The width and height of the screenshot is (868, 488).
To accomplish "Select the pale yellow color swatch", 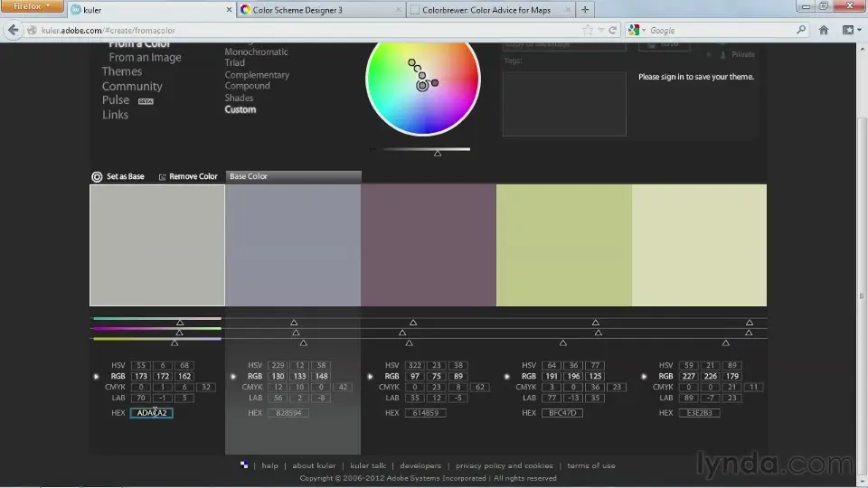I will point(699,245).
